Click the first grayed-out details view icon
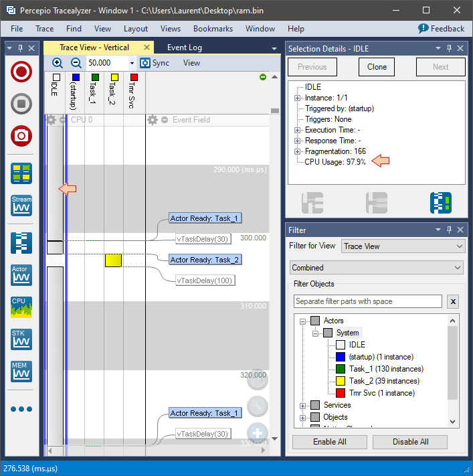The image size is (473, 476). 312,203
